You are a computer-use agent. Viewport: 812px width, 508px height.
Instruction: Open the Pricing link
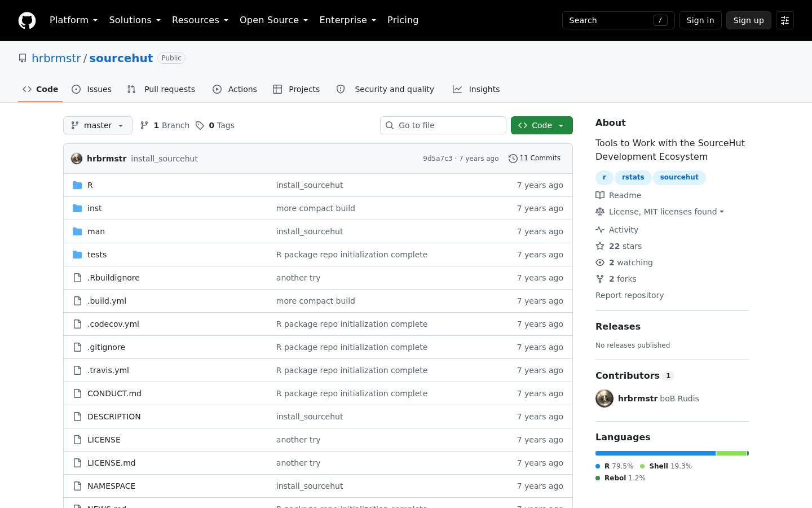point(403,20)
